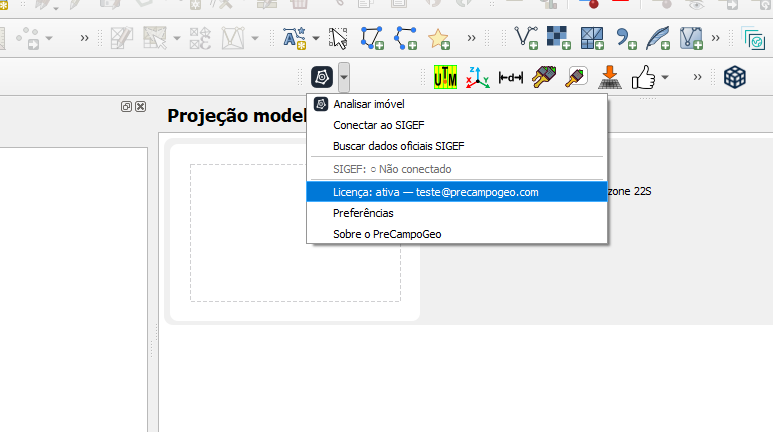
Task: Click the star with plus icon
Action: (x=439, y=38)
